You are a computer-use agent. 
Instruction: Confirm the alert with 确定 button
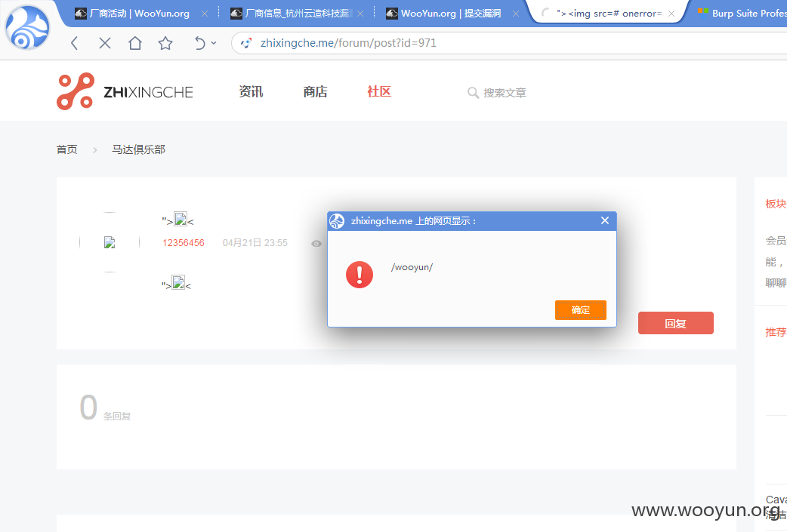coord(581,310)
